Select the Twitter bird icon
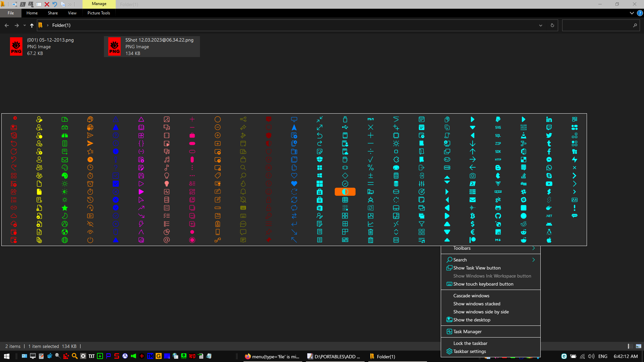644x362 pixels. (549, 135)
